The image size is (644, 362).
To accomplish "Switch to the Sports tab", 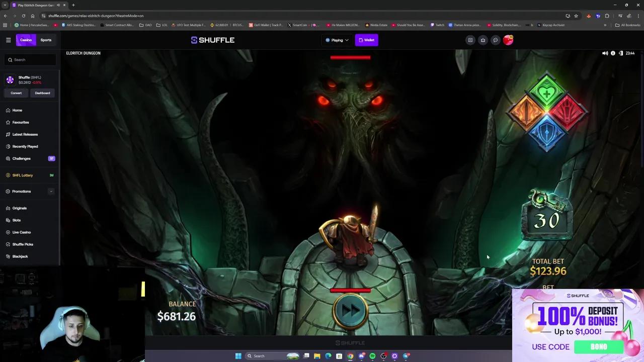I will click(x=46, y=40).
